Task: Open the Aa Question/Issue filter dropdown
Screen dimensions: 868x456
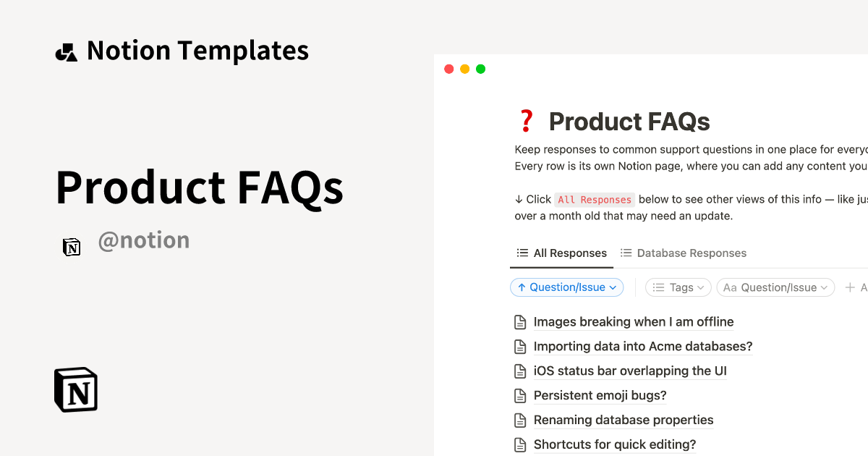Action: tap(775, 287)
